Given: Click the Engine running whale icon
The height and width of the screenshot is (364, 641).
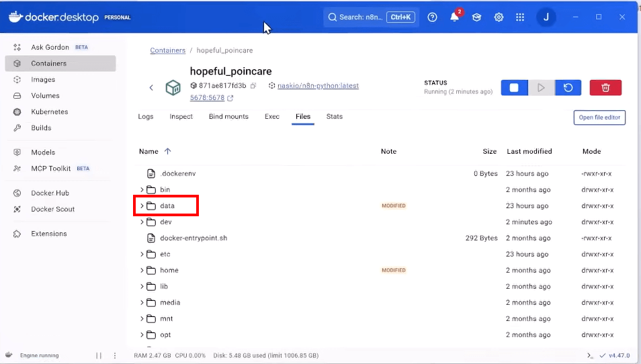Looking at the screenshot, I should pyautogui.click(x=9, y=355).
